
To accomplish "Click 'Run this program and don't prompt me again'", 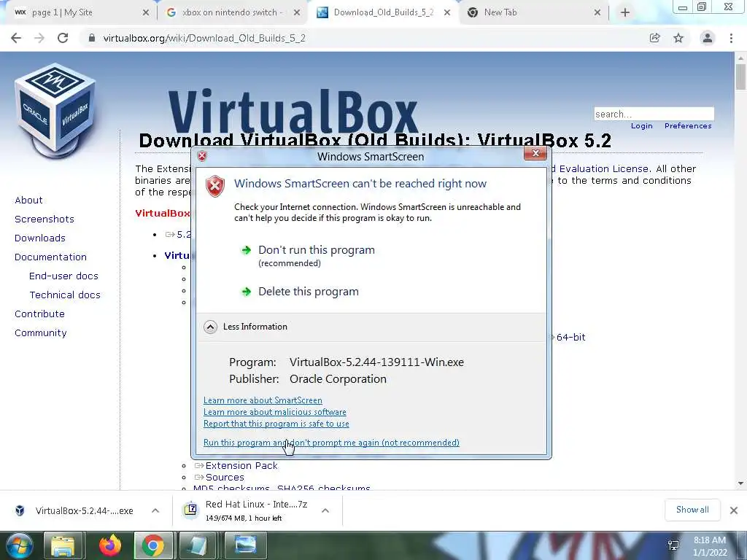I will pos(331,443).
